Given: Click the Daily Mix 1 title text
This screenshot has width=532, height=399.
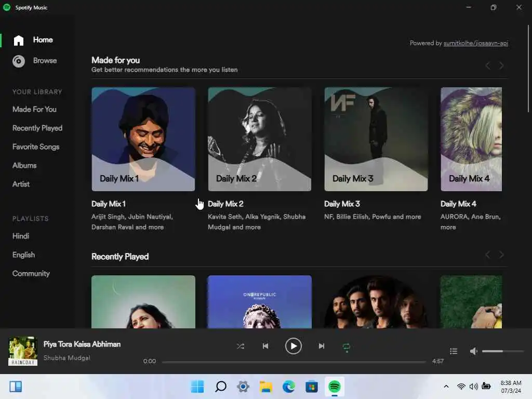Looking at the screenshot, I should pos(109,204).
